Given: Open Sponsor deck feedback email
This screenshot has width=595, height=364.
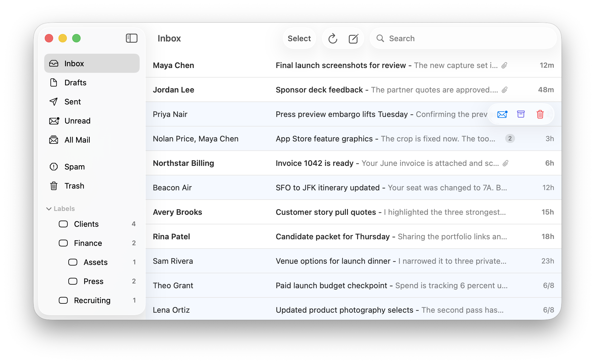Looking at the screenshot, I should point(354,90).
